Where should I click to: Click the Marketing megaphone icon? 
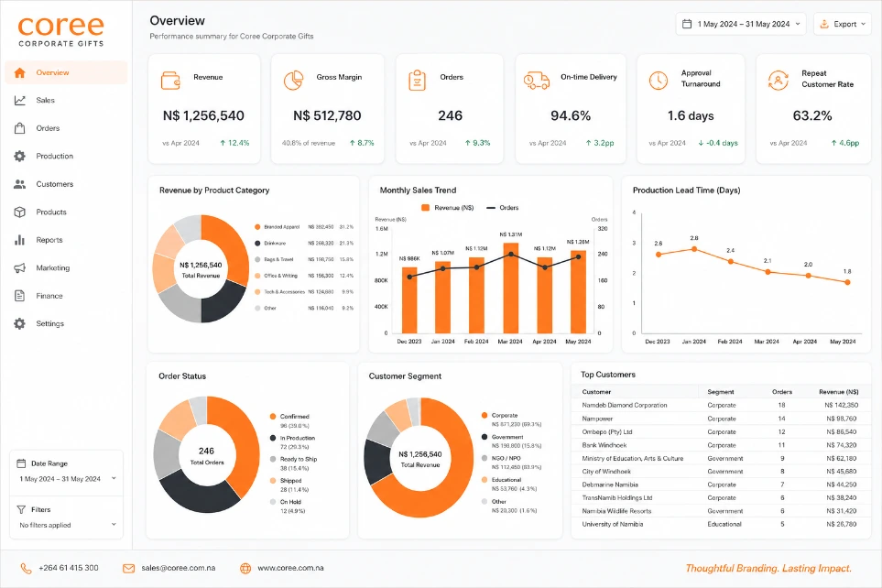click(19, 267)
